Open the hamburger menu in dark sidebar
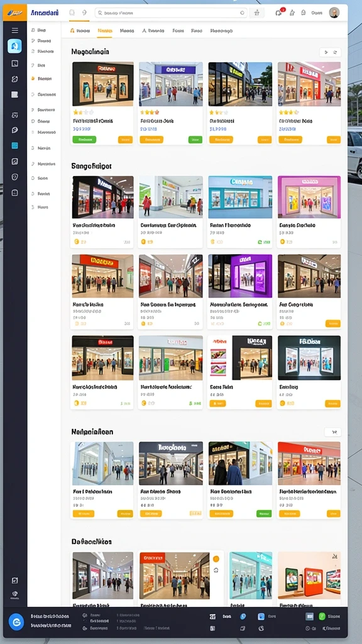This screenshot has height=644, width=362. coord(15,30)
